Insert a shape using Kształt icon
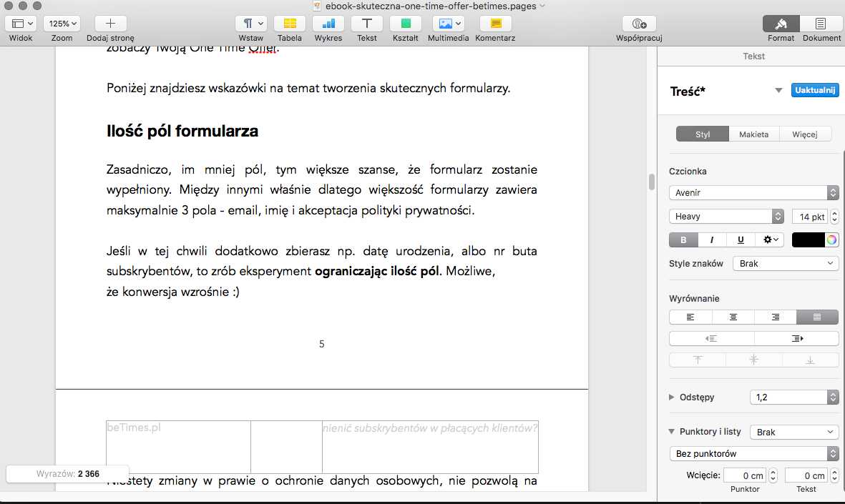This screenshot has width=845, height=504. (406, 24)
